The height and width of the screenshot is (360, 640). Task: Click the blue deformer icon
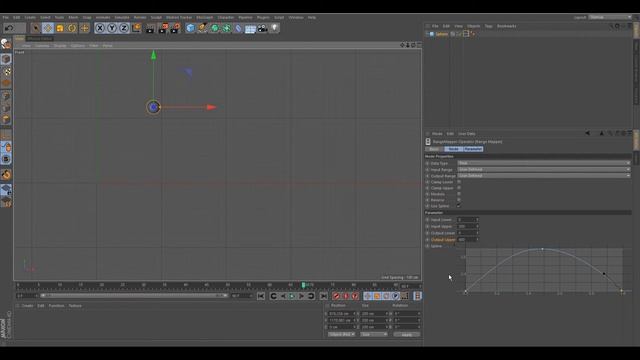238,28
